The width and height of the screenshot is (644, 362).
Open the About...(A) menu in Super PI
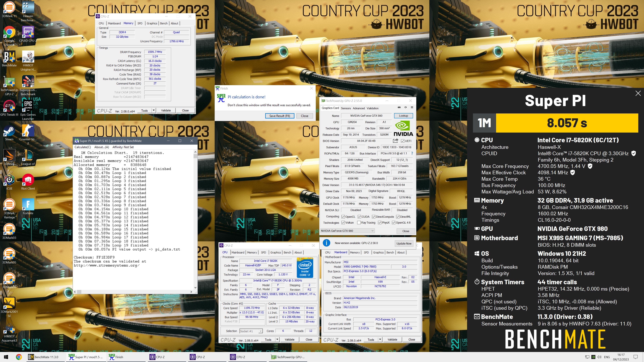pos(101,147)
